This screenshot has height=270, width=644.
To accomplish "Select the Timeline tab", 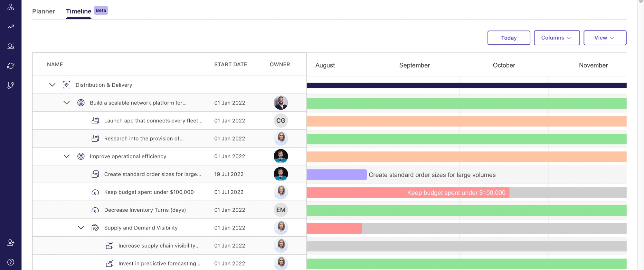I will click(79, 11).
